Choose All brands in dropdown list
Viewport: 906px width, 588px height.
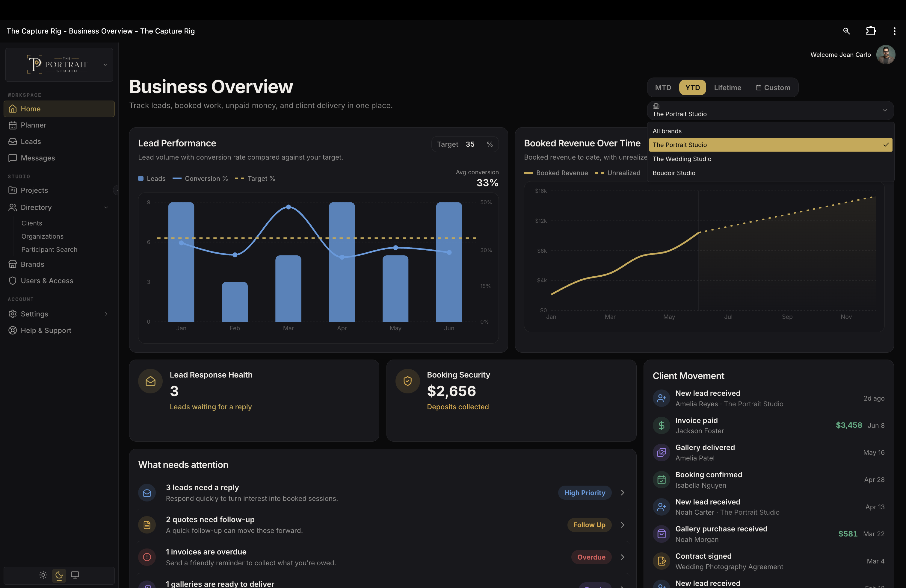coord(771,131)
